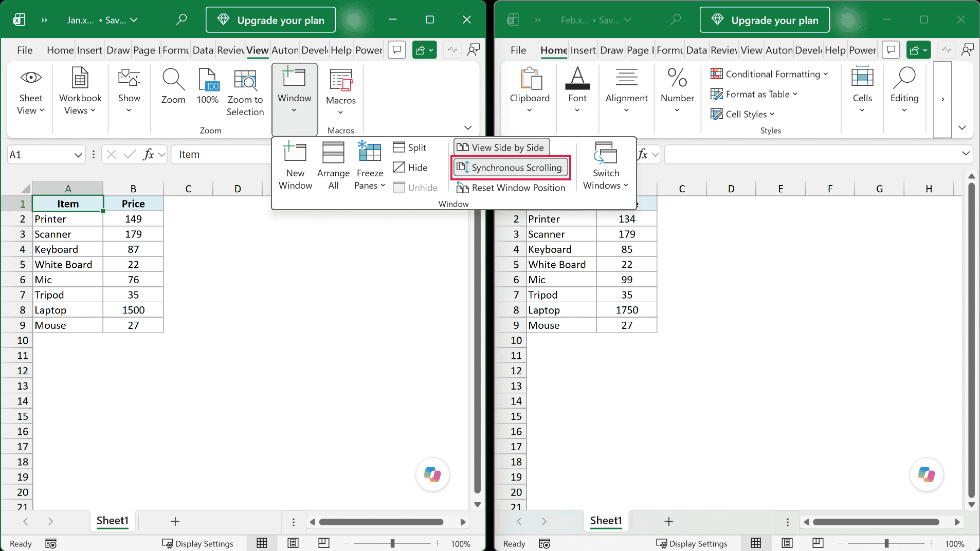The width and height of the screenshot is (980, 551).
Task: Toggle Synchronous Scrolling
Action: coord(511,168)
